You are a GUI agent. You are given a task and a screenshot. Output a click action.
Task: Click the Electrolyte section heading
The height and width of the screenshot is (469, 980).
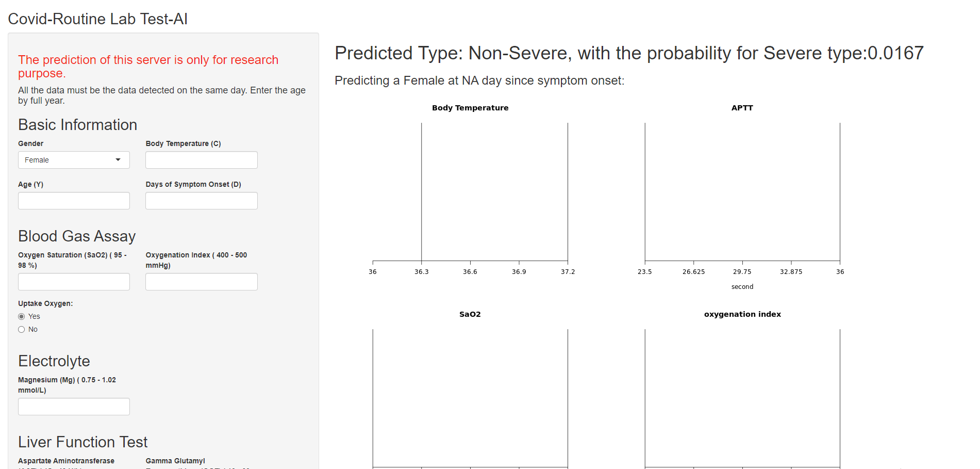(x=54, y=361)
